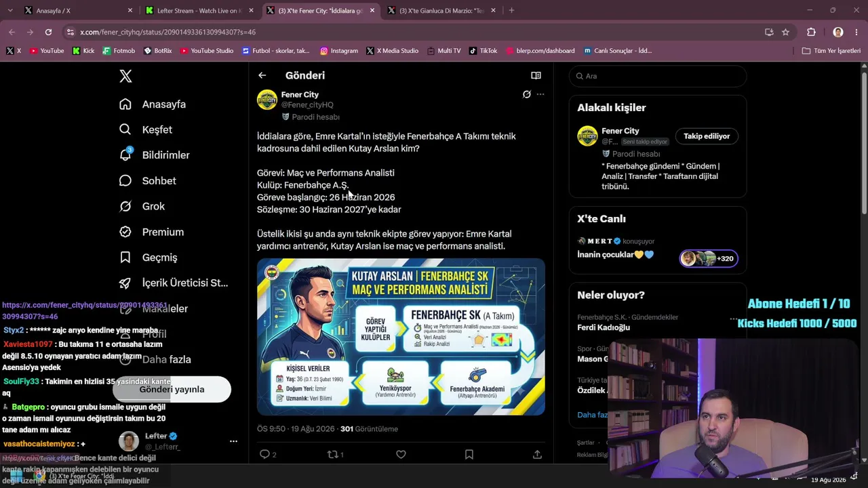
Task: Open the post's three-dot more menu
Action: [x=540, y=94]
